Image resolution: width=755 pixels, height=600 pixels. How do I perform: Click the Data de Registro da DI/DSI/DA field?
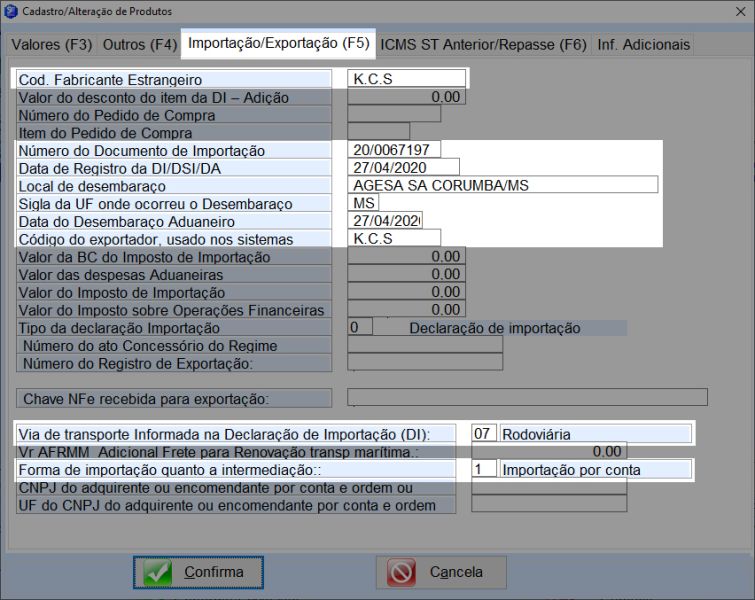(x=403, y=168)
